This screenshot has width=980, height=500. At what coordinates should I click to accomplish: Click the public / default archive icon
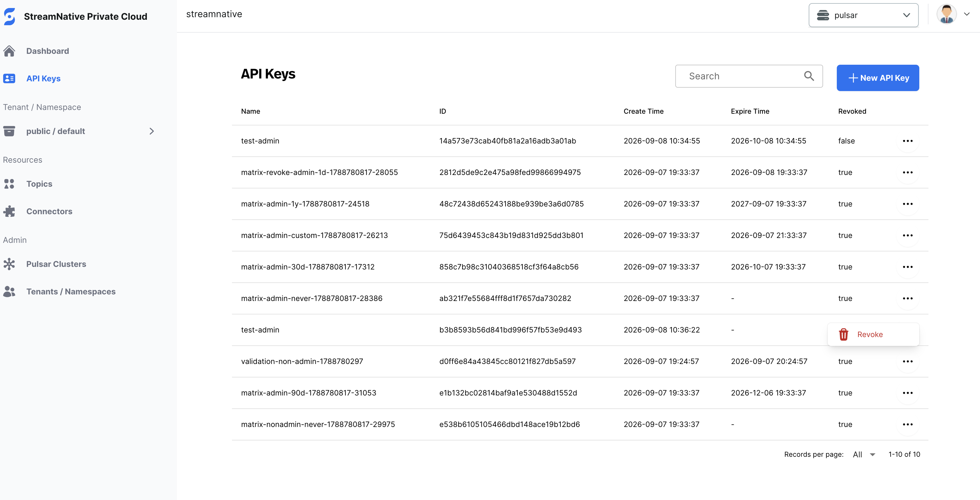9,131
